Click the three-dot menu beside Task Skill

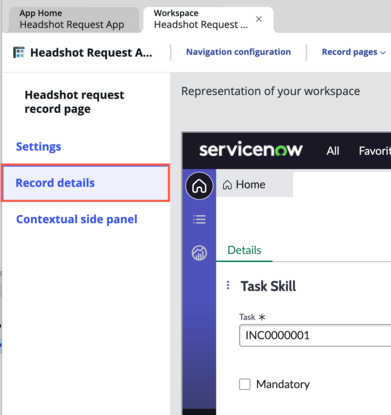(x=228, y=285)
